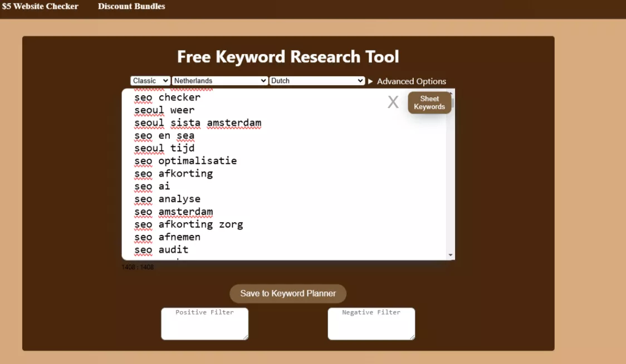Open the Classic mode dropdown
626x364 pixels.
[150, 80]
